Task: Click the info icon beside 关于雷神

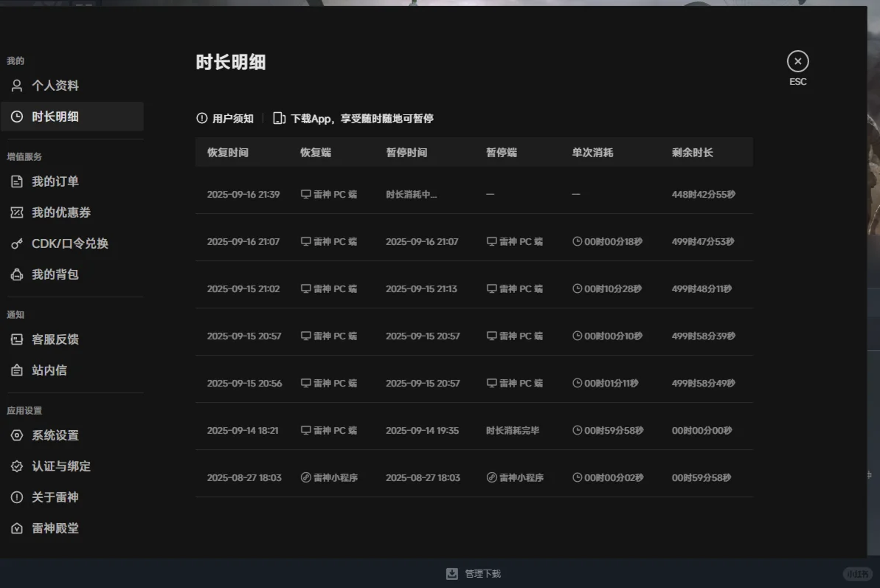Action: 17,497
